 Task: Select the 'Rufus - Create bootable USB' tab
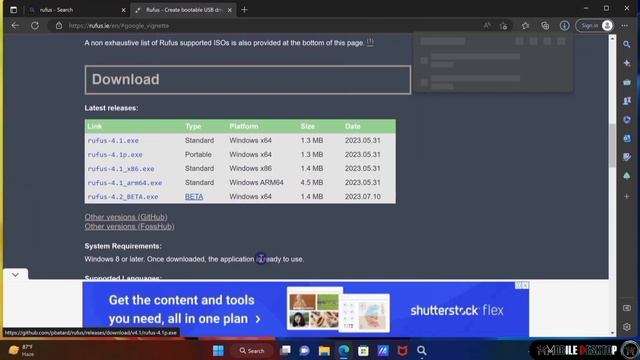[x=183, y=10]
